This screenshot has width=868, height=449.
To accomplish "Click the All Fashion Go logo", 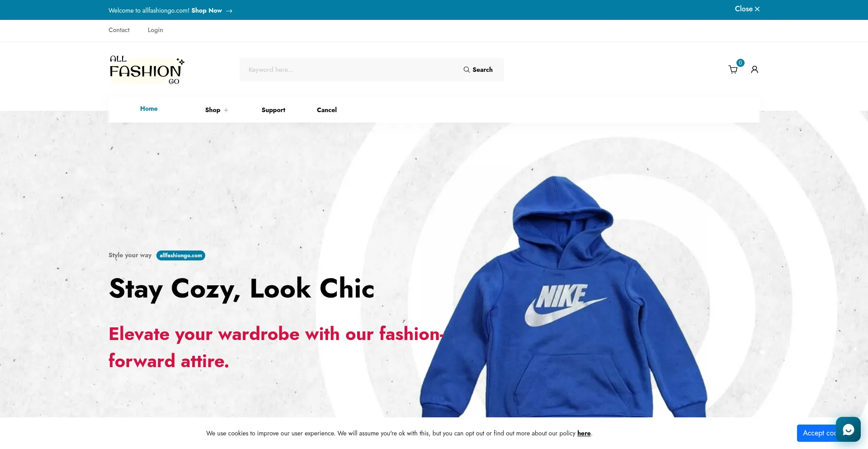I will click(147, 70).
